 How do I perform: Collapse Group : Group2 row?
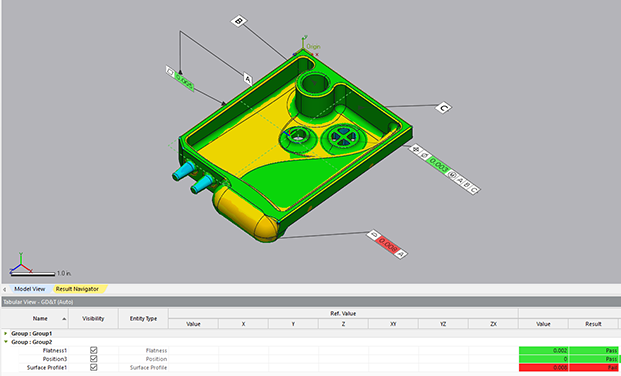click(x=6, y=342)
